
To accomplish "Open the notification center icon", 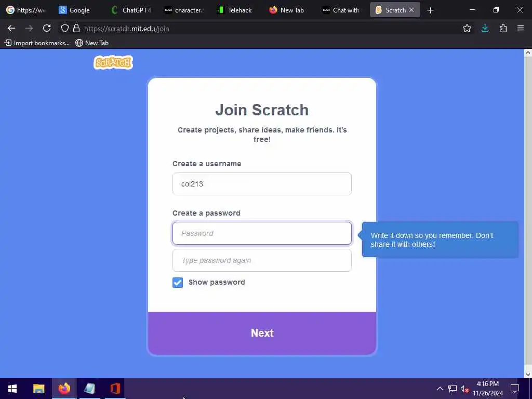I will tap(515, 389).
